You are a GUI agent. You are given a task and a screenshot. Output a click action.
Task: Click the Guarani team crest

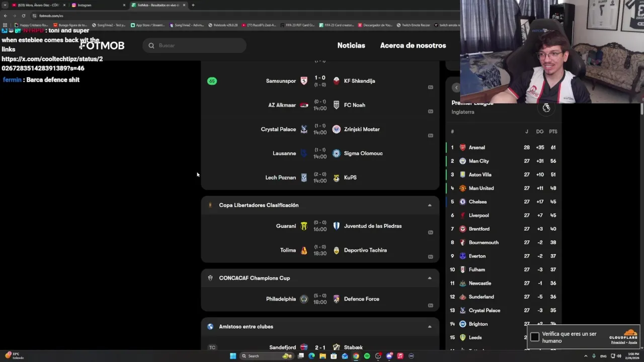(304, 226)
